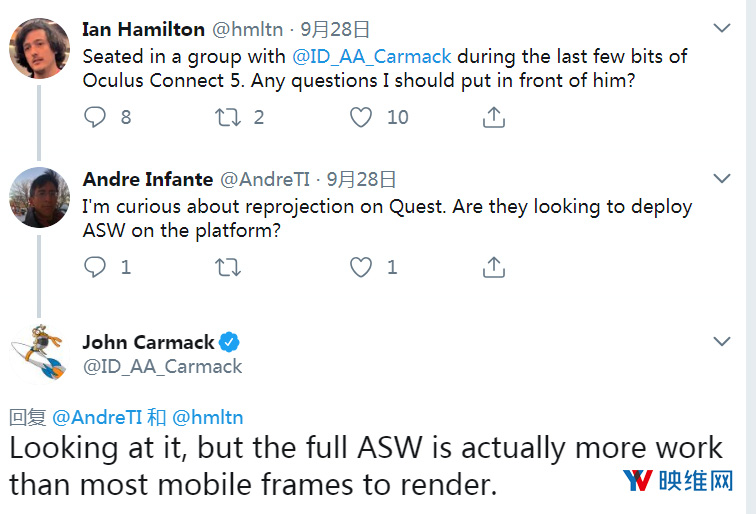Click John Carmack's verified badge
Viewport: 756px width, 514px height.
tap(229, 342)
